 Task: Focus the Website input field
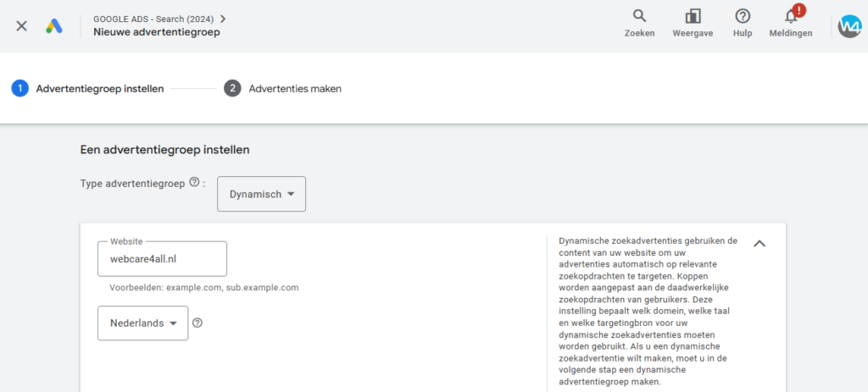click(x=162, y=259)
